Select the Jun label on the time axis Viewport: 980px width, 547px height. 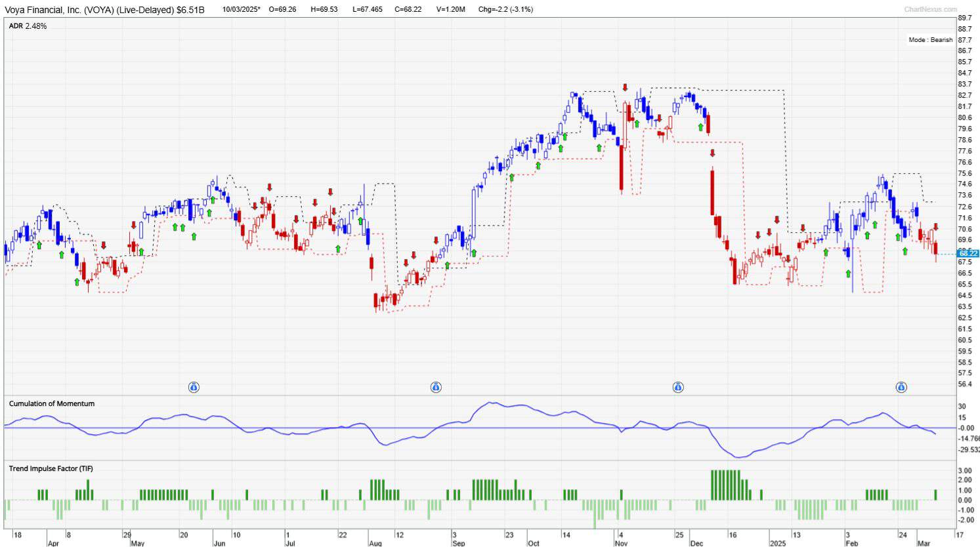pos(219,544)
